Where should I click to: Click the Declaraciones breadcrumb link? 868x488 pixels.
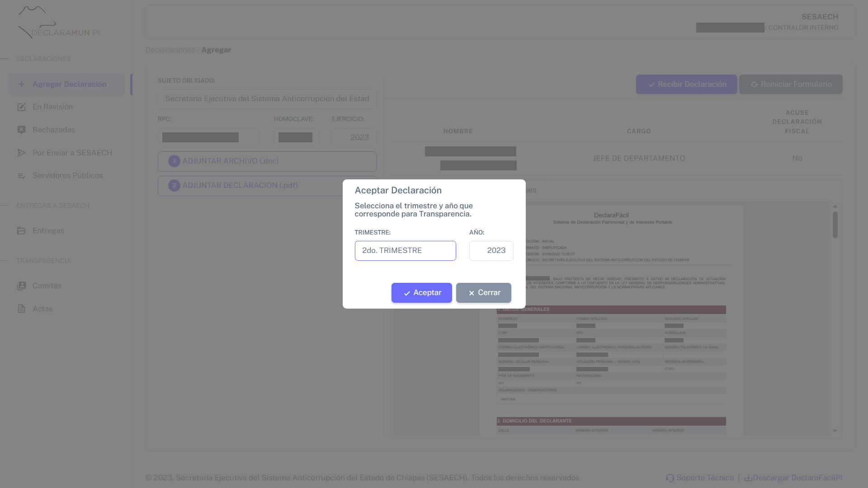coord(170,50)
